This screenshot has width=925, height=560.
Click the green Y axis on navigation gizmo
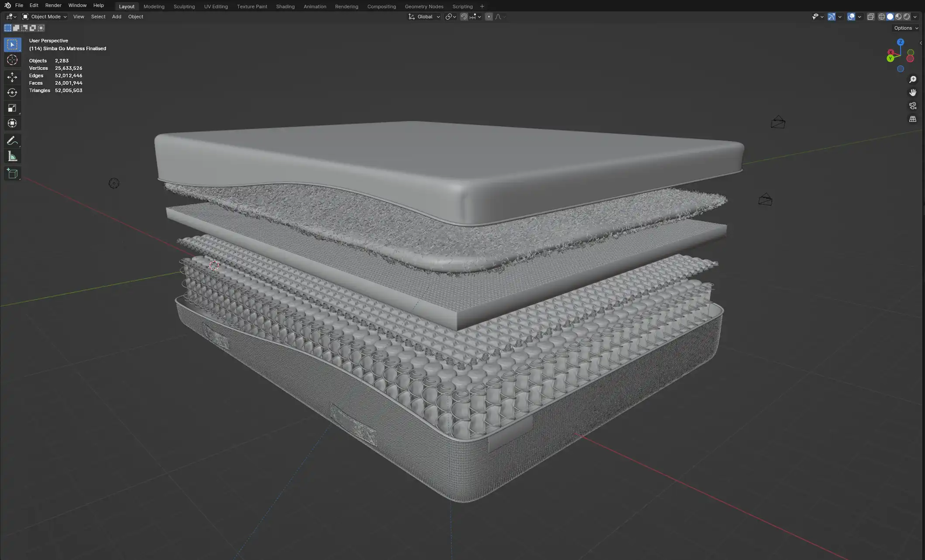[x=890, y=58]
